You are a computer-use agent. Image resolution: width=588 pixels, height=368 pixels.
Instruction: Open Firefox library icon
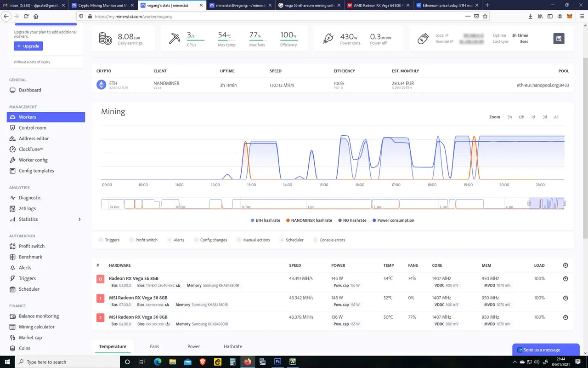pos(540,16)
